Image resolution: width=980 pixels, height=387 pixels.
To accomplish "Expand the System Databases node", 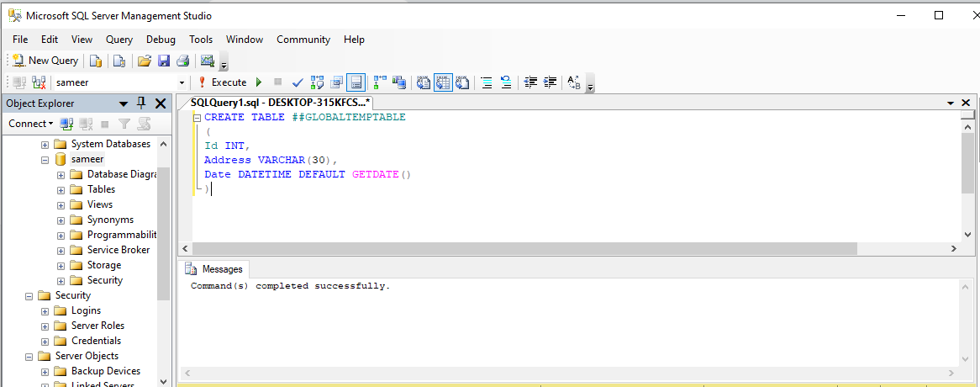I will (x=45, y=145).
